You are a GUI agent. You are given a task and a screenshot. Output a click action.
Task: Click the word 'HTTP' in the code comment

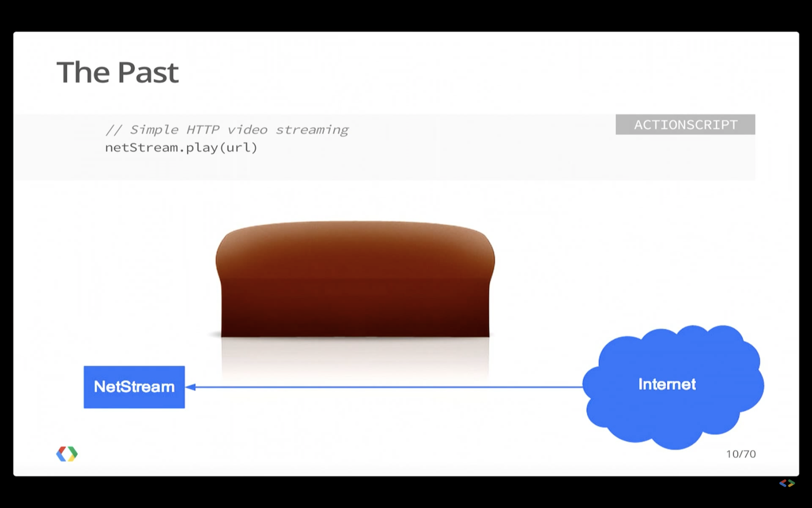click(x=203, y=130)
